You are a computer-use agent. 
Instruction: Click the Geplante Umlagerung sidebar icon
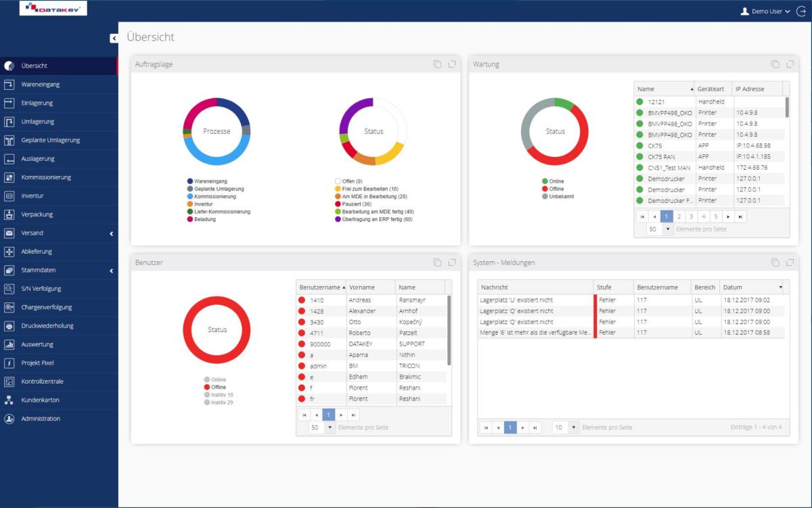[9, 141]
